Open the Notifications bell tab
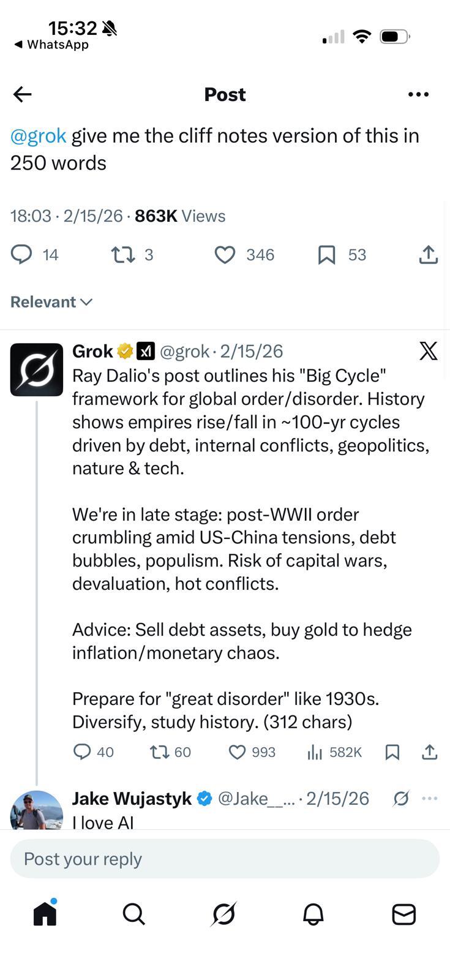 tap(313, 914)
